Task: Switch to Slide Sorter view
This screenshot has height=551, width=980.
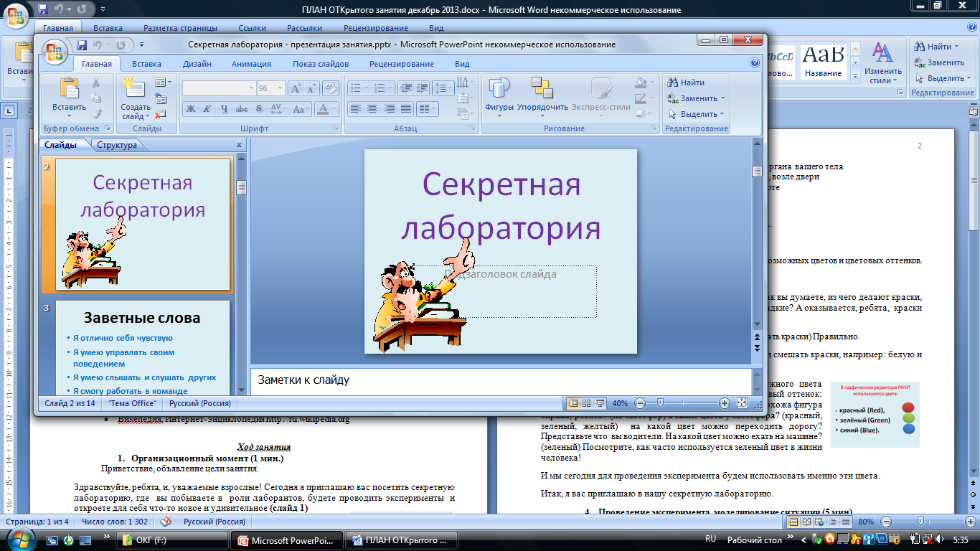Action: [586, 403]
